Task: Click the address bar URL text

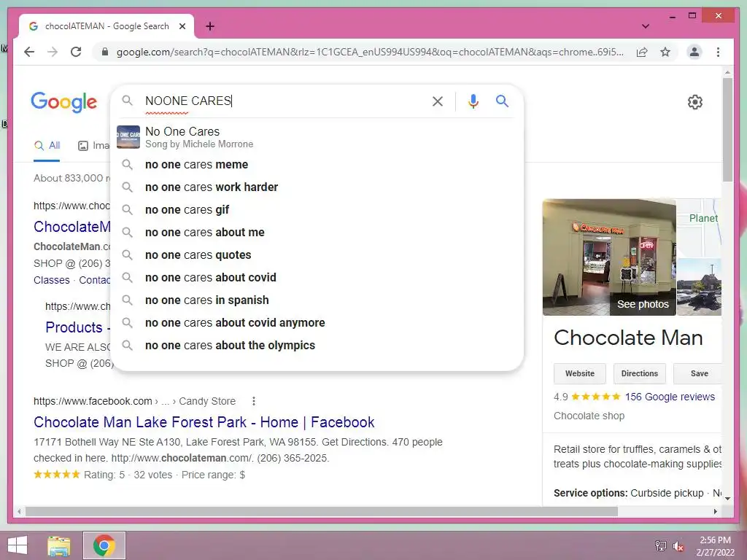Action: point(370,52)
